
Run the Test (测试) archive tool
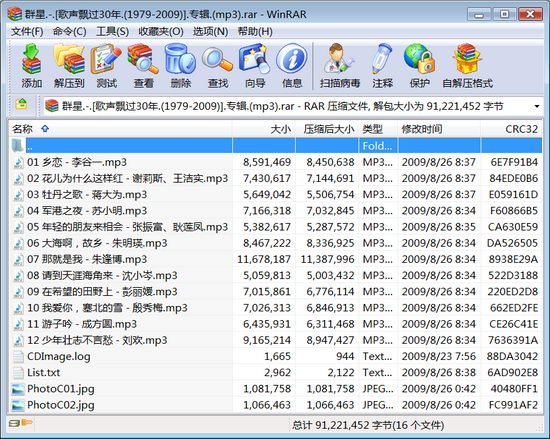(106, 59)
